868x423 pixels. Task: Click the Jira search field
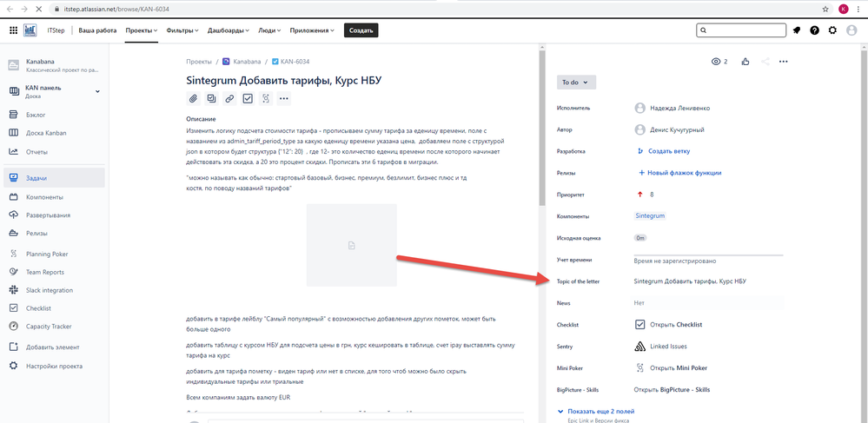point(740,30)
